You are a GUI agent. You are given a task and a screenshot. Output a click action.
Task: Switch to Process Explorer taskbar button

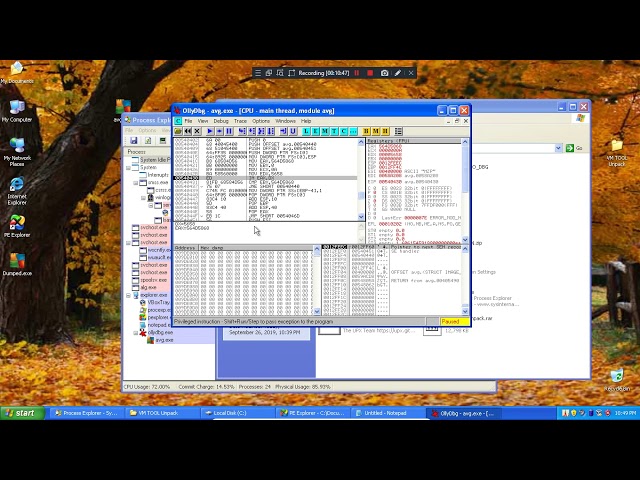click(87, 413)
